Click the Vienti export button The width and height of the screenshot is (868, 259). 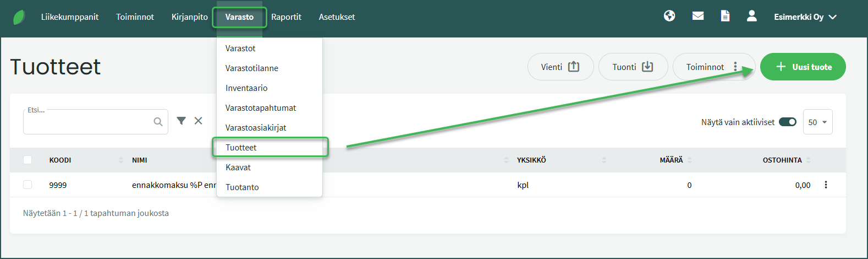560,67
